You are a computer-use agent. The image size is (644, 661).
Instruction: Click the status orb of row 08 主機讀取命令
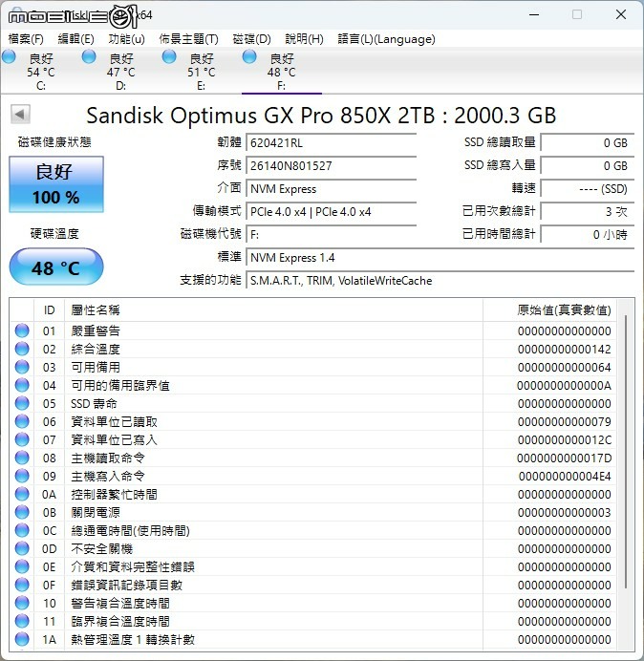click(22, 458)
